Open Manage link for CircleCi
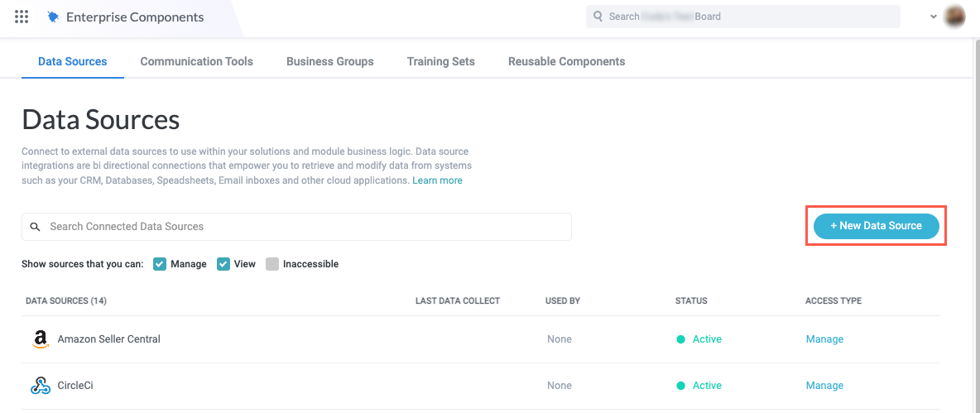Screen dimensions: 980x413 (x=824, y=386)
